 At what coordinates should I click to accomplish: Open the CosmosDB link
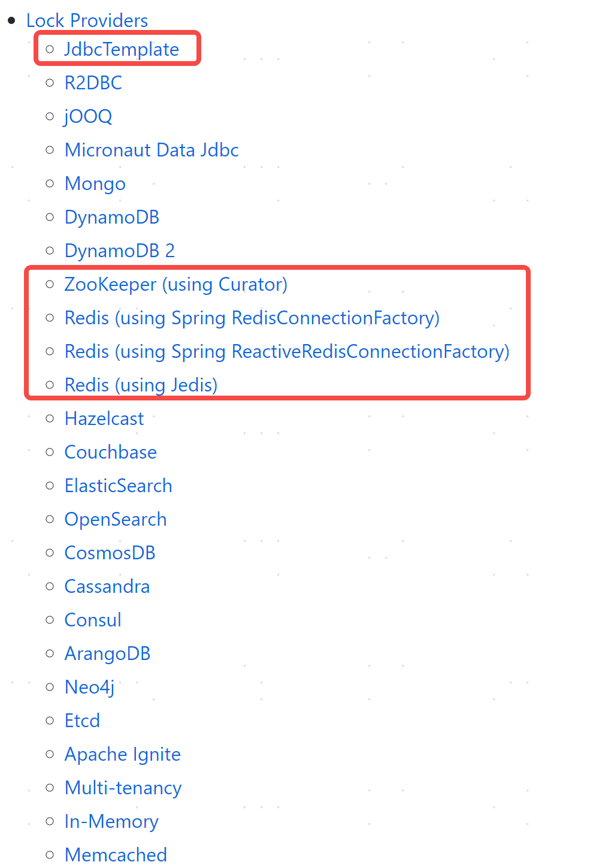pos(110,553)
